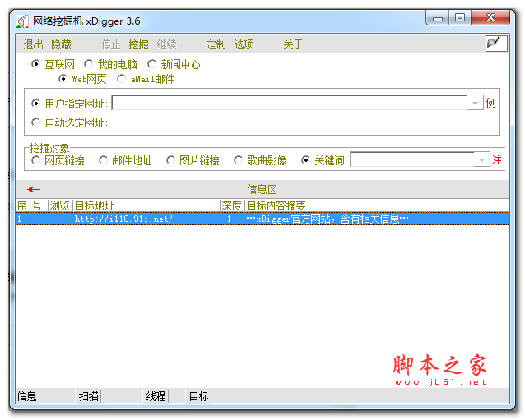The width and height of the screenshot is (525, 420).
Task: Click the red 例 example link
Action: point(491,103)
